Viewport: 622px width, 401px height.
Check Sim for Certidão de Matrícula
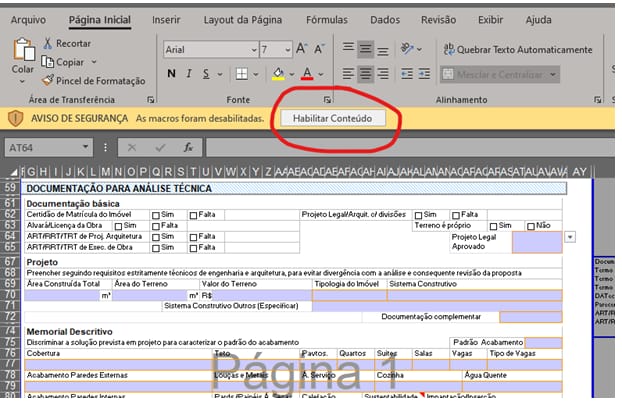pyautogui.click(x=156, y=215)
